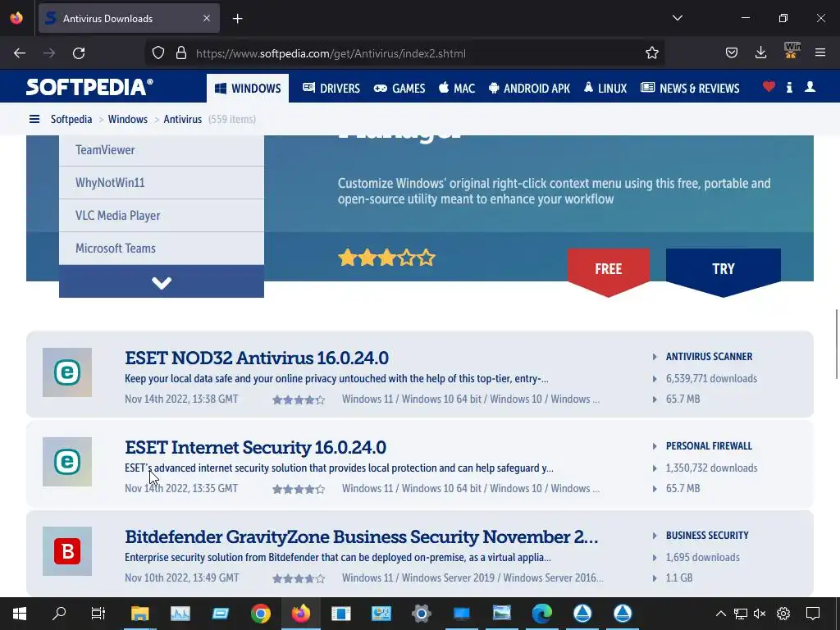This screenshot has width=840, height=630.
Task: Open the Drivers section
Action: click(331, 89)
